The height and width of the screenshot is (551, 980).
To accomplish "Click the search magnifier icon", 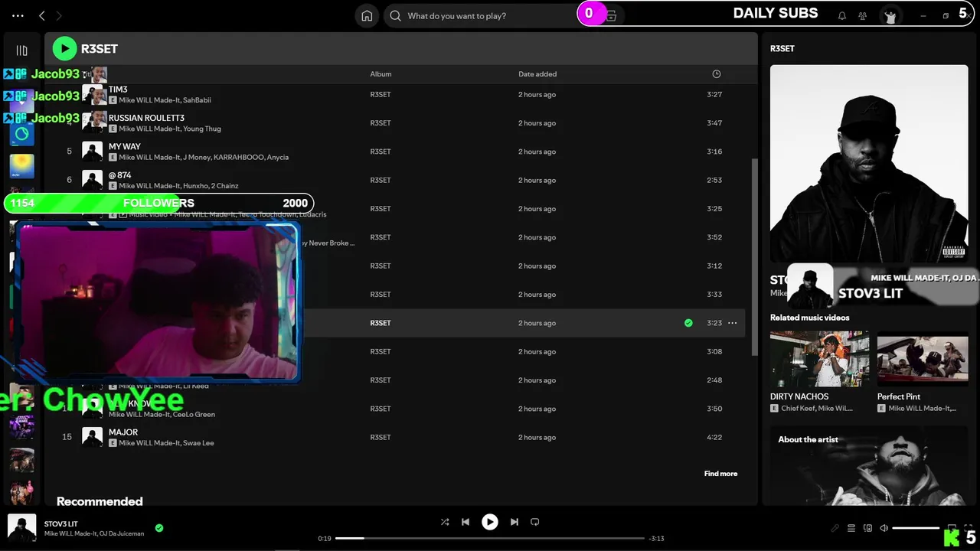I will pyautogui.click(x=395, y=15).
